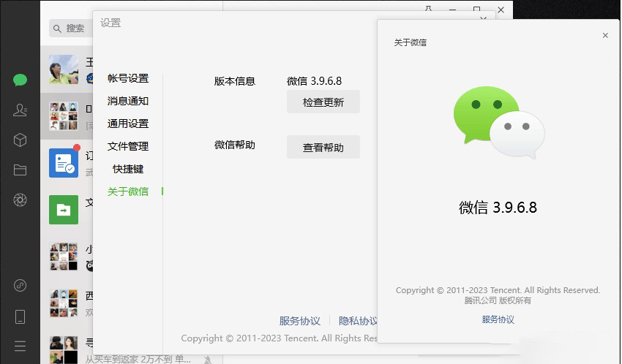Click the 微信帮助 label
Viewport: 622px width, 364px height.
[x=234, y=145]
